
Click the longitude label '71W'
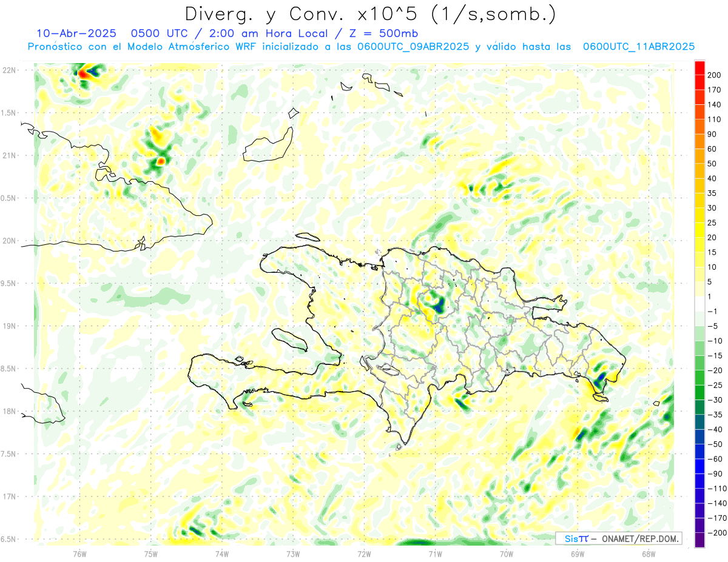[435, 554]
